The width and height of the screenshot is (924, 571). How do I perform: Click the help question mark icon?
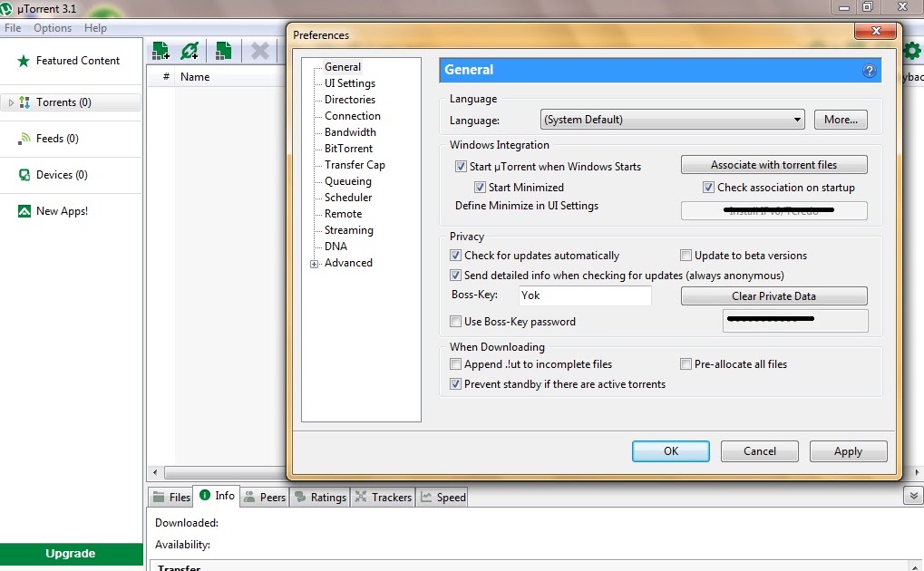(870, 71)
